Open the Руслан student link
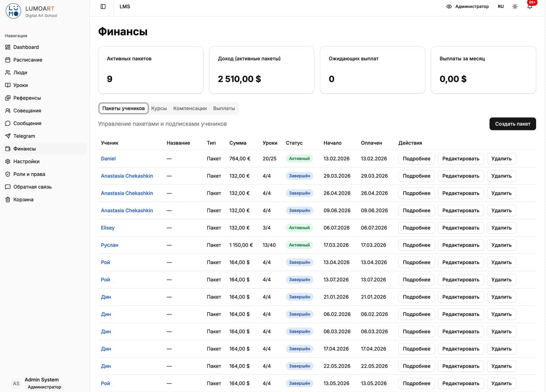The height and width of the screenshot is (392, 546). pos(110,245)
